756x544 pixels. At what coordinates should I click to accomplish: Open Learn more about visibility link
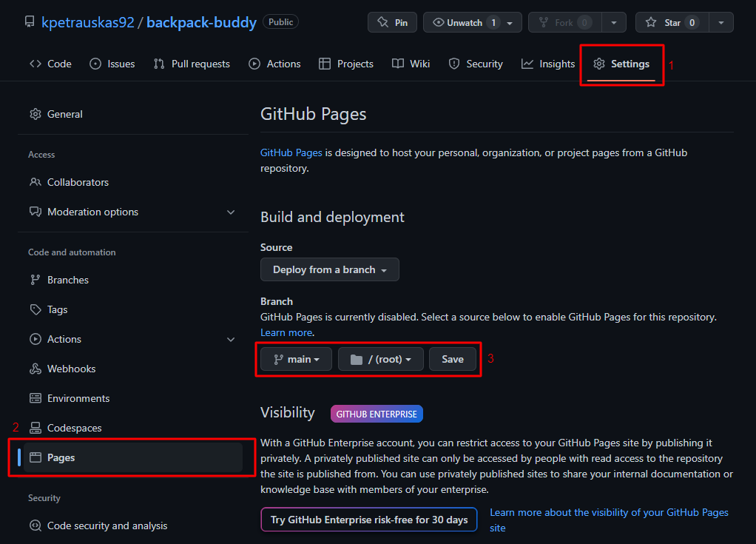pyautogui.click(x=609, y=520)
